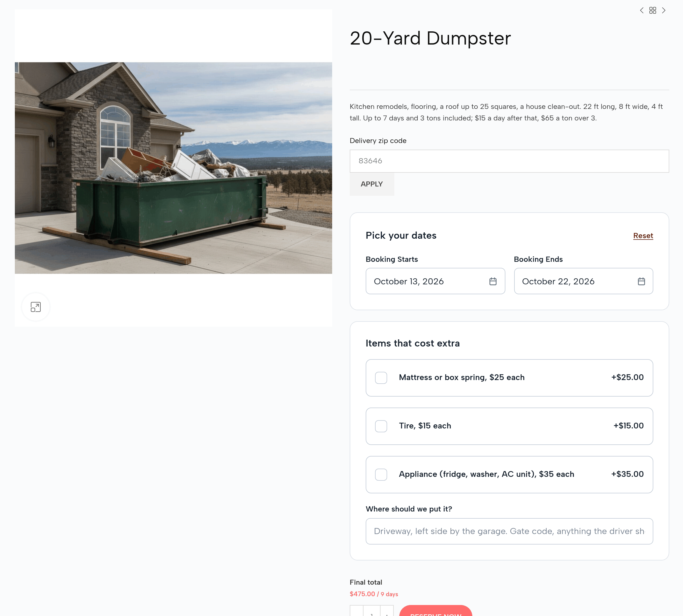Click the APPLY zip code button

click(x=372, y=184)
